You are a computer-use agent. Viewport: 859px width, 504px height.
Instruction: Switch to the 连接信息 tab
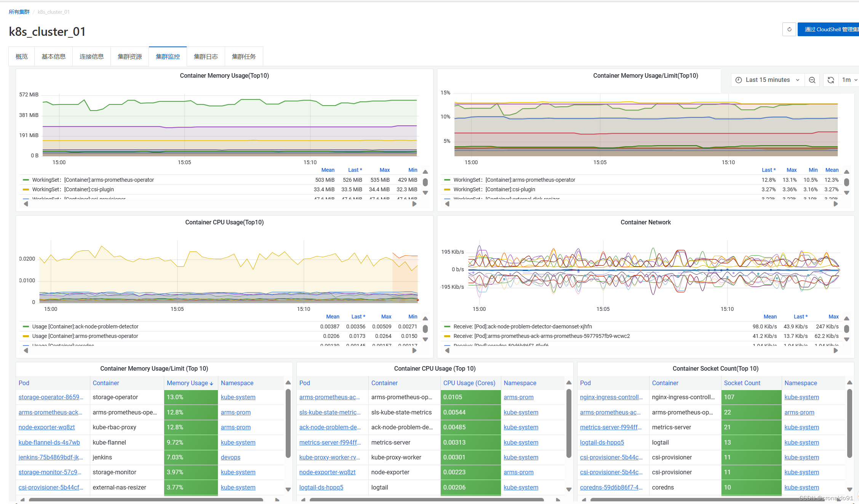[x=92, y=56]
